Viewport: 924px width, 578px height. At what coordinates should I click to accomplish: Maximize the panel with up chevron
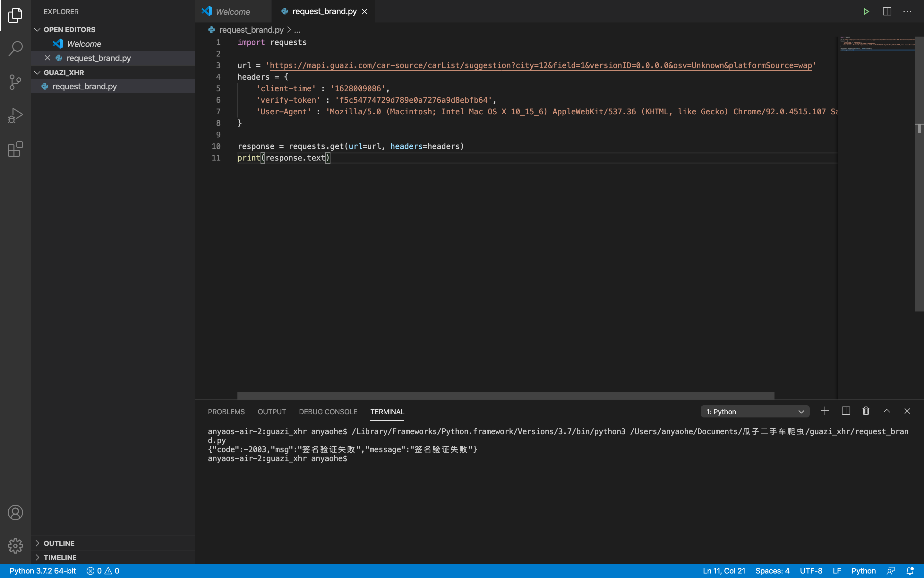click(886, 411)
